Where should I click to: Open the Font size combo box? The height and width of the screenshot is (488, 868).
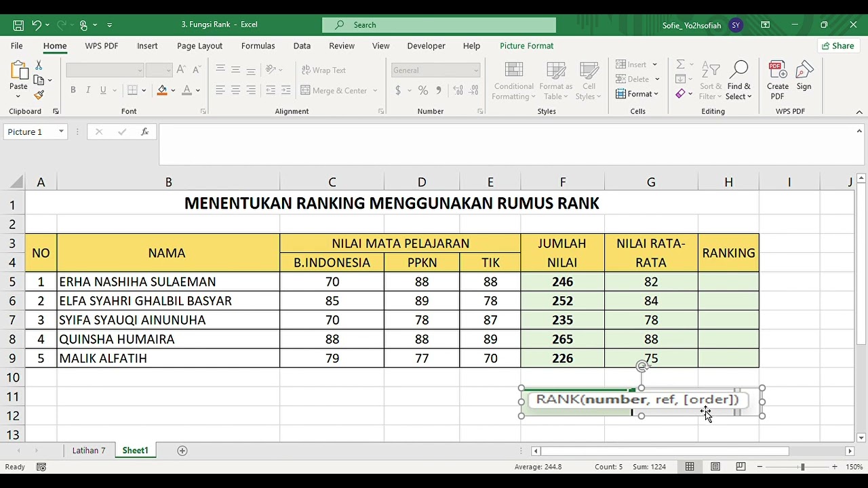coord(159,70)
